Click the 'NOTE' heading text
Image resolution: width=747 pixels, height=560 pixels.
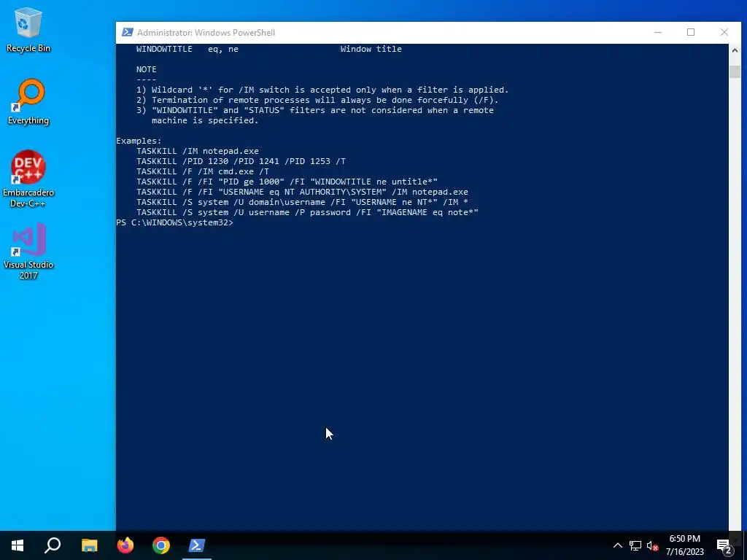(x=146, y=69)
